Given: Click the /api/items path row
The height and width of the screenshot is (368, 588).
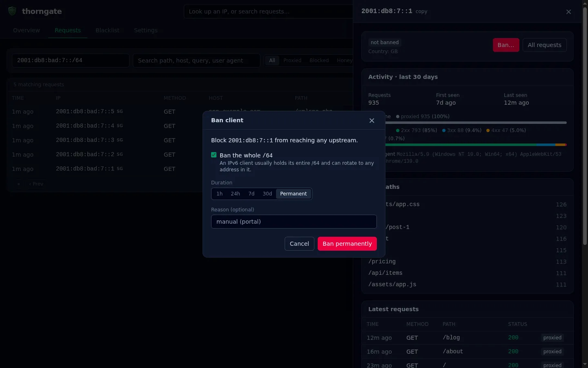Looking at the screenshot, I should [x=468, y=273].
